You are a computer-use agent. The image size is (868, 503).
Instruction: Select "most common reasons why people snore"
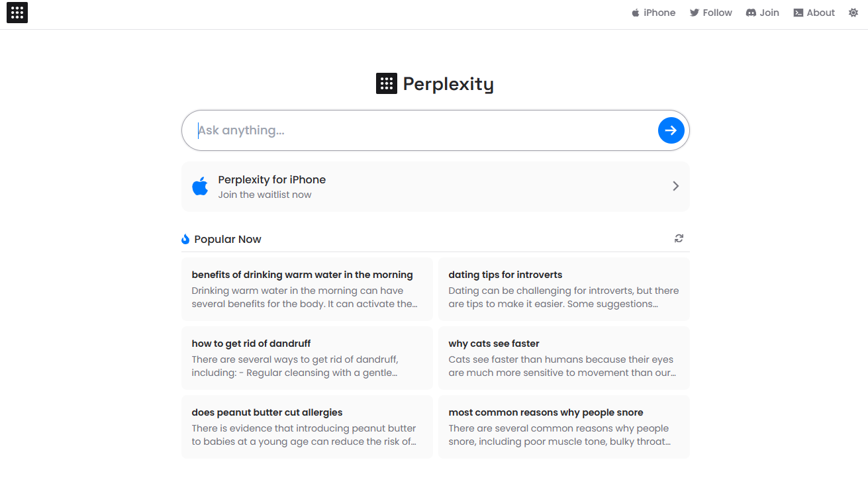click(x=563, y=427)
